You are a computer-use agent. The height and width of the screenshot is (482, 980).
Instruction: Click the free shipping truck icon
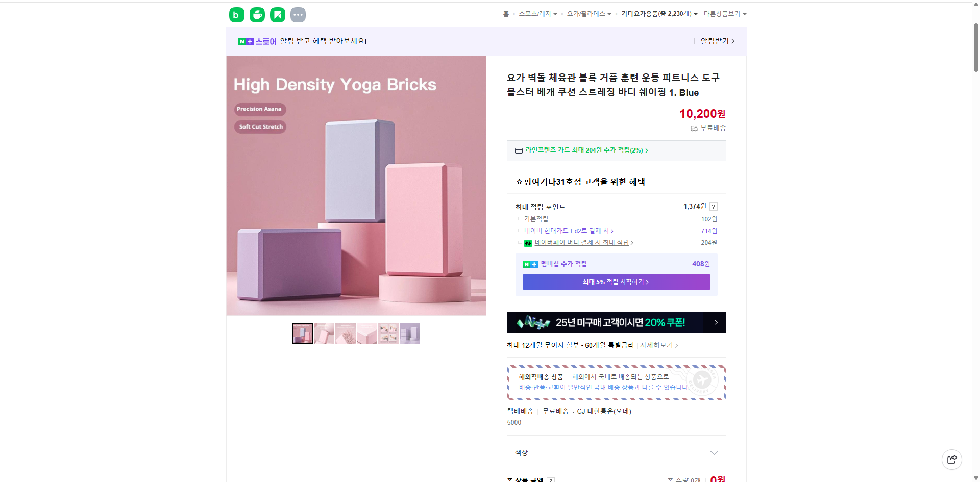(x=694, y=129)
